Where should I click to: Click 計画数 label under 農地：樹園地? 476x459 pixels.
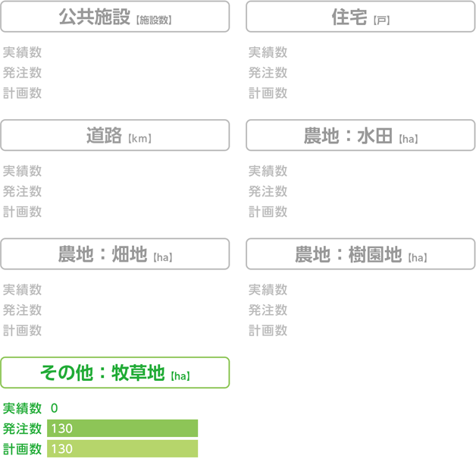268,331
